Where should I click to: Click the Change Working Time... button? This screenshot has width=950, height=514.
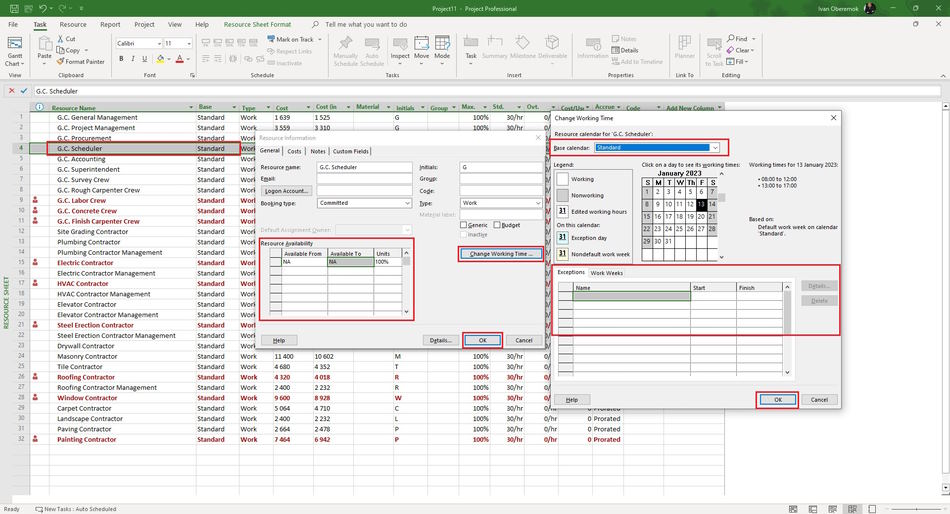500,254
